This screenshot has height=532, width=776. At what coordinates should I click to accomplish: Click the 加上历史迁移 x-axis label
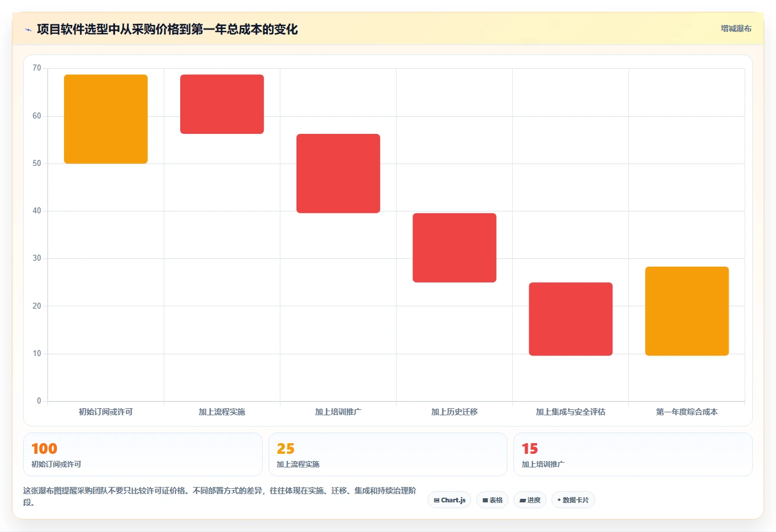click(454, 412)
